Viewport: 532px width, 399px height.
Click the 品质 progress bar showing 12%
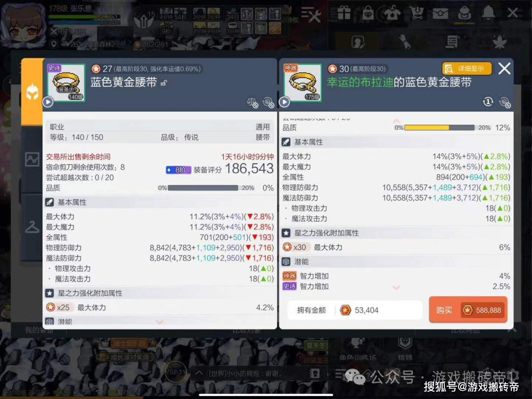[x=439, y=128]
